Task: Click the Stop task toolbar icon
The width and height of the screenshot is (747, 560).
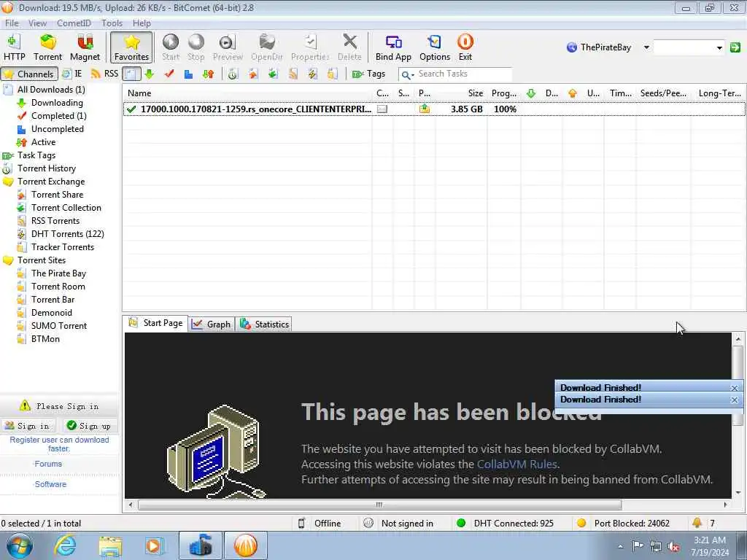Action: [x=196, y=47]
